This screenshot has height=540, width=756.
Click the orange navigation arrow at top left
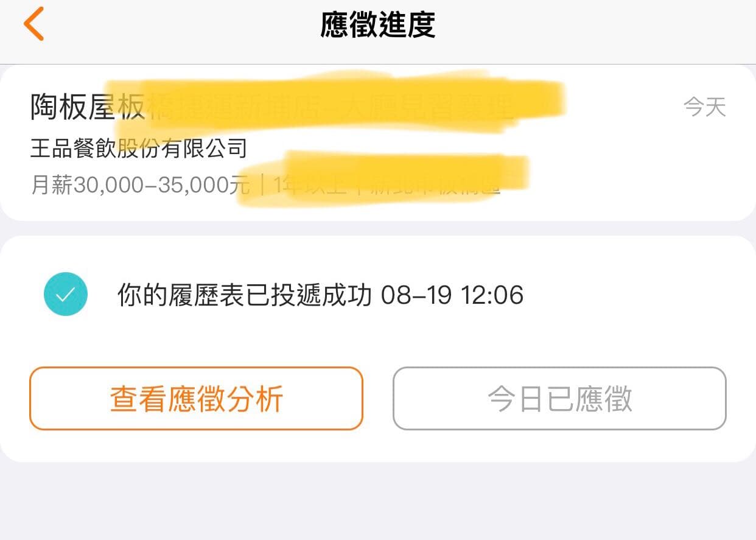(x=33, y=24)
